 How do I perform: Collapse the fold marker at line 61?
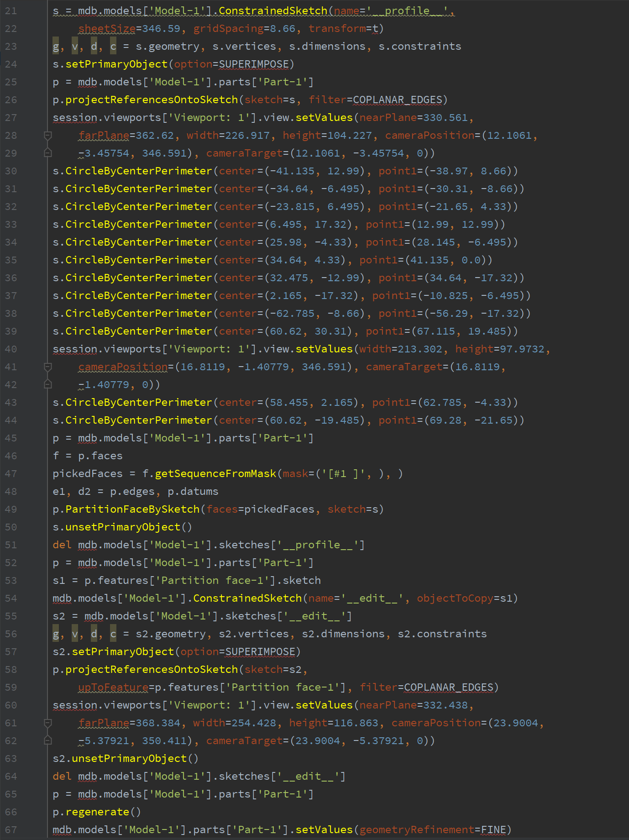pyautogui.click(x=47, y=723)
